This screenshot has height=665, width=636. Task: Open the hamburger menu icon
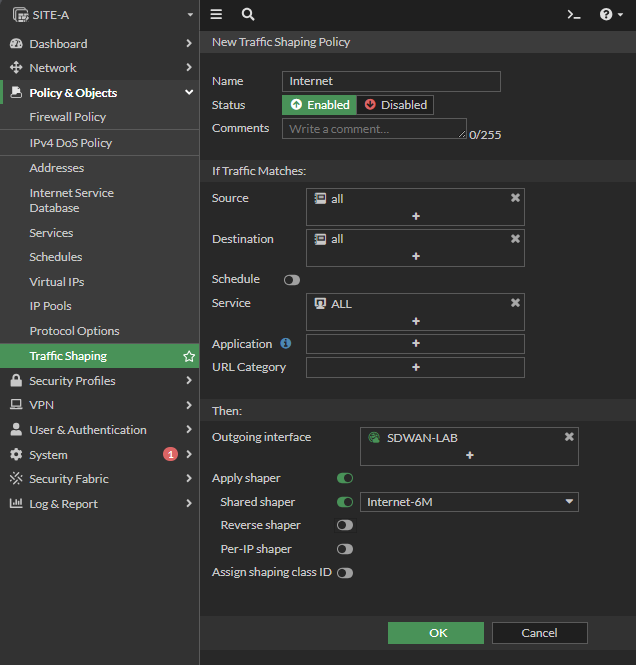[216, 15]
